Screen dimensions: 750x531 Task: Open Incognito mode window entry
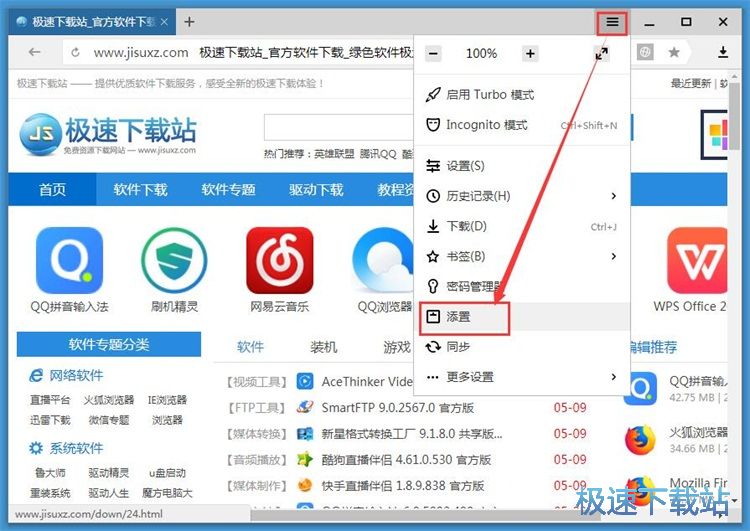[522, 125]
